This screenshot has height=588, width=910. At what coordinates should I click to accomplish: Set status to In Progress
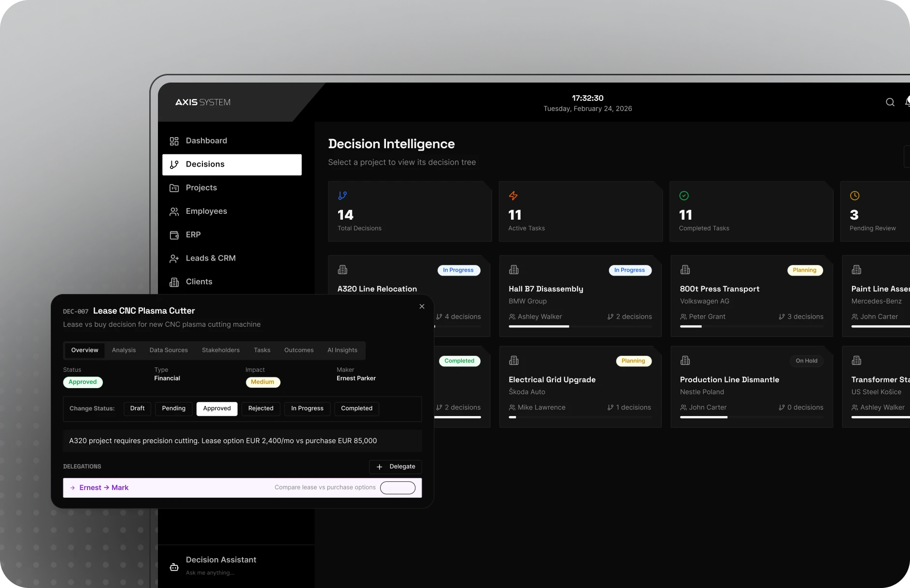click(x=307, y=408)
